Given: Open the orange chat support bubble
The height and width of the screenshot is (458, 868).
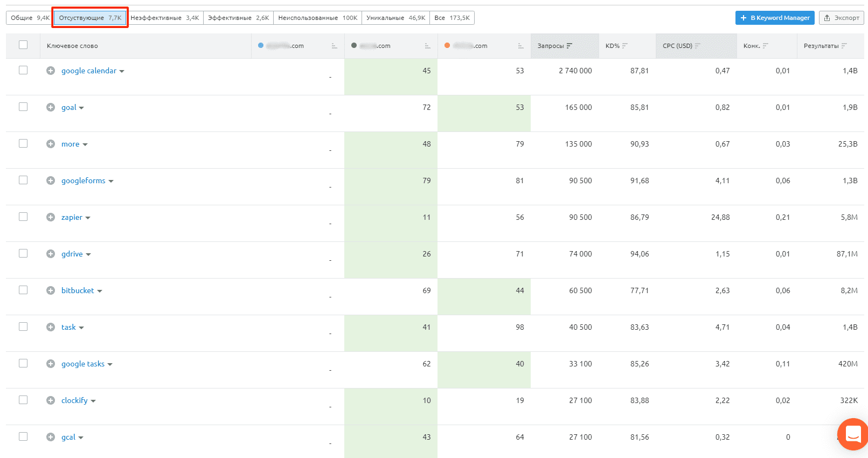Looking at the screenshot, I should 853,434.
